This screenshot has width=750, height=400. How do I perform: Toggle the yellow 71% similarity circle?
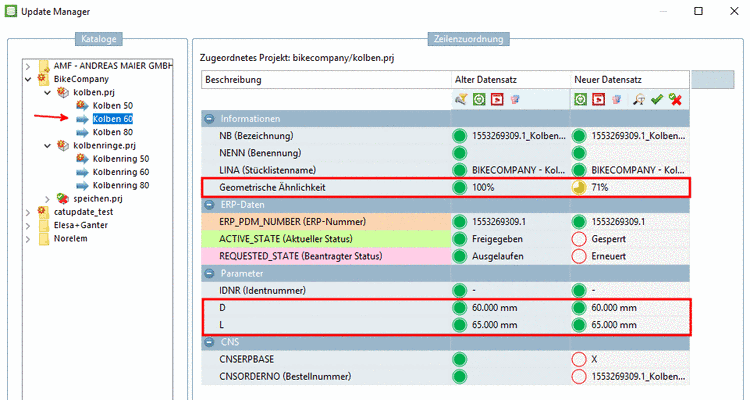(x=579, y=188)
